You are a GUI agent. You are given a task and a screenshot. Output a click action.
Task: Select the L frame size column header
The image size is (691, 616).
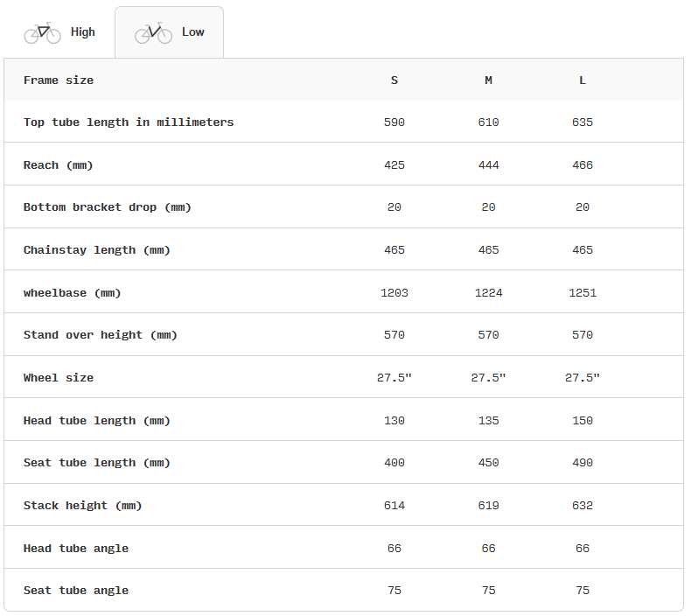[x=583, y=80]
